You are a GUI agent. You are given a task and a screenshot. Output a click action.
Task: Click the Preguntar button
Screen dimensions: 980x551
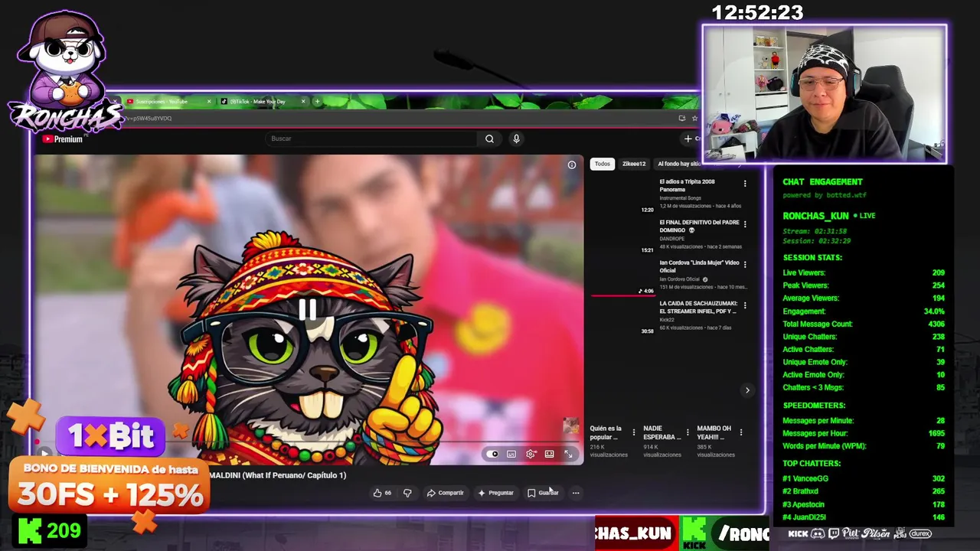[x=495, y=493]
